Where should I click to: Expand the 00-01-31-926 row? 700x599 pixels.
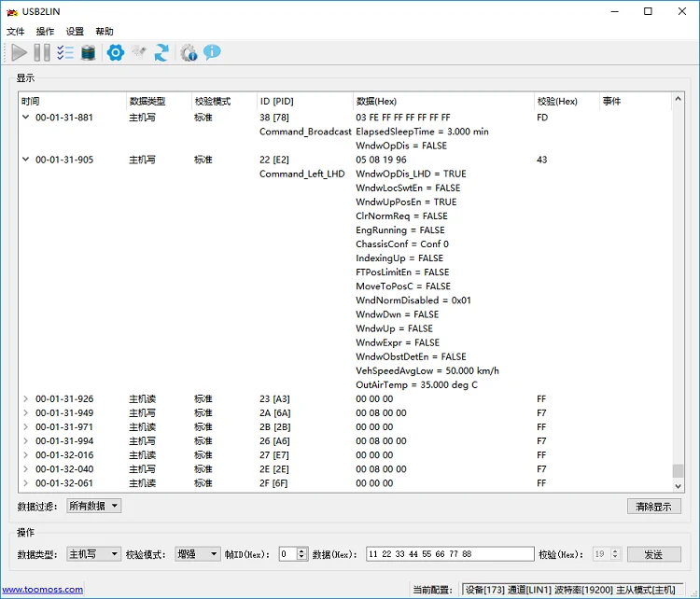pyautogui.click(x=25, y=398)
